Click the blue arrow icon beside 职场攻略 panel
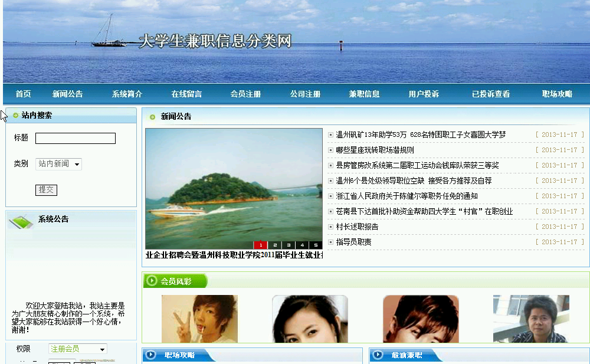The height and width of the screenshot is (364, 590). pyautogui.click(x=151, y=355)
